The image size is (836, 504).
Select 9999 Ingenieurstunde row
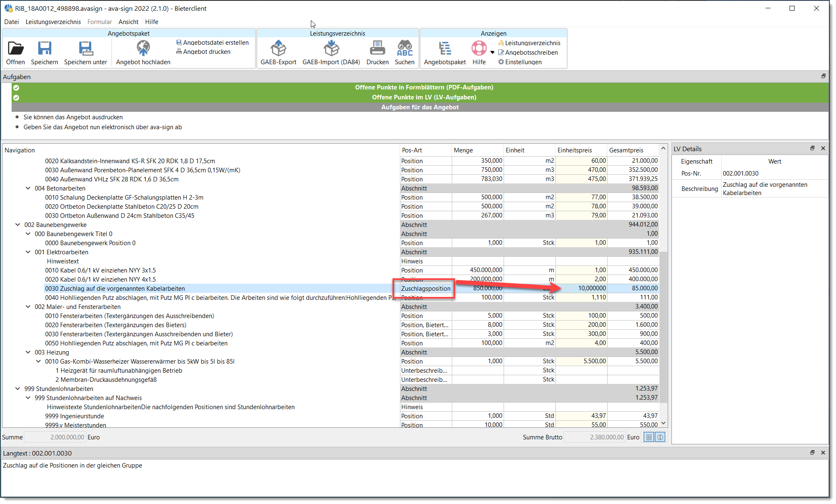point(75,416)
